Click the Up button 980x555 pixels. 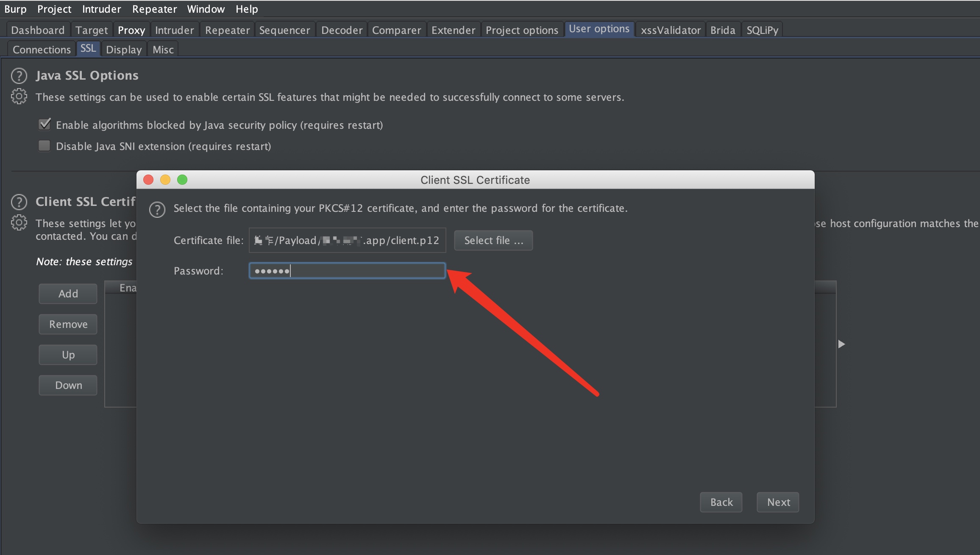tap(68, 355)
